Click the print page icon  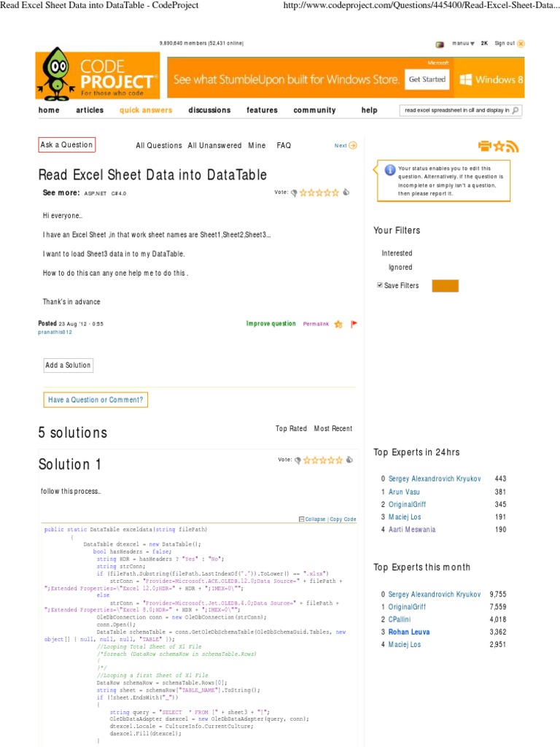click(485, 146)
